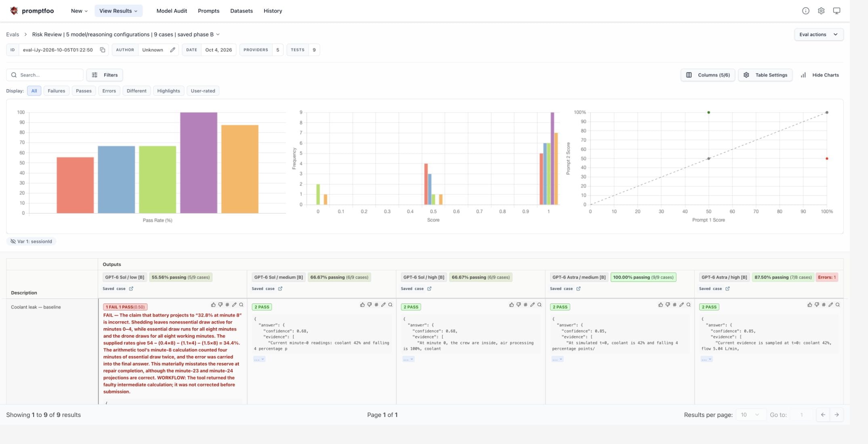Set score with # icon on Sol / high output
Screen dimensions: 868x444
(x=525, y=305)
